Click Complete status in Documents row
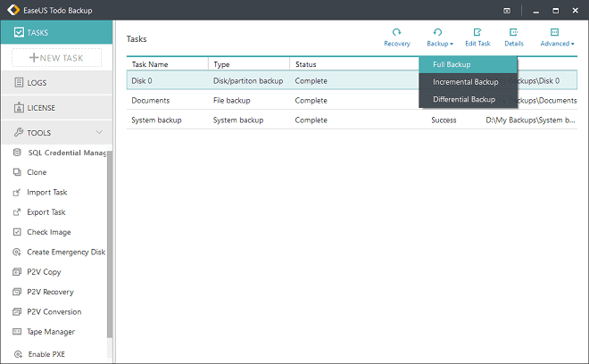This screenshot has height=364, width=589. click(311, 101)
